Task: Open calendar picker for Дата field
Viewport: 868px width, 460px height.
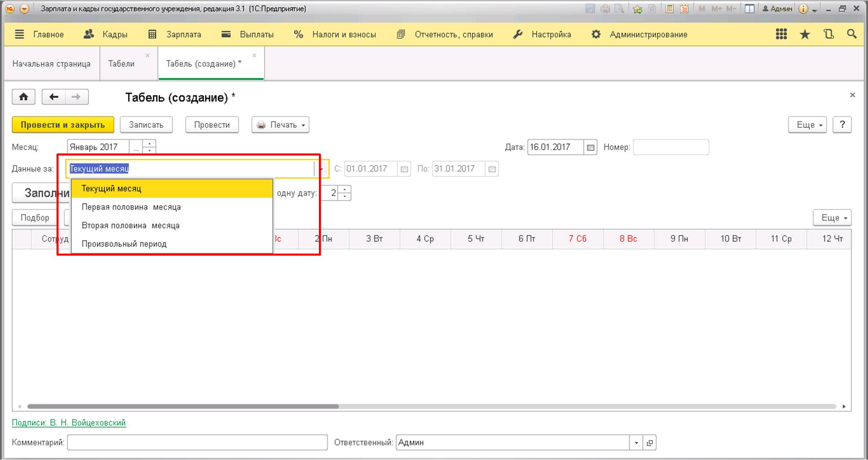Action: click(591, 147)
